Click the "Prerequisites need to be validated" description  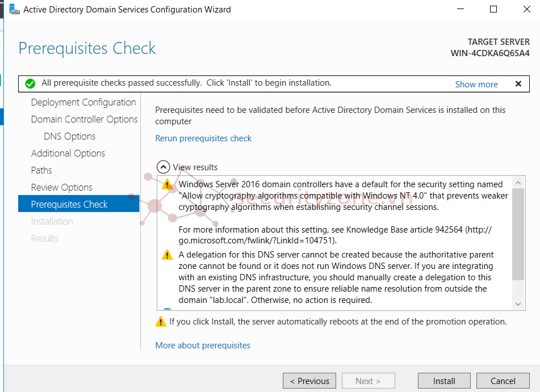click(330, 116)
